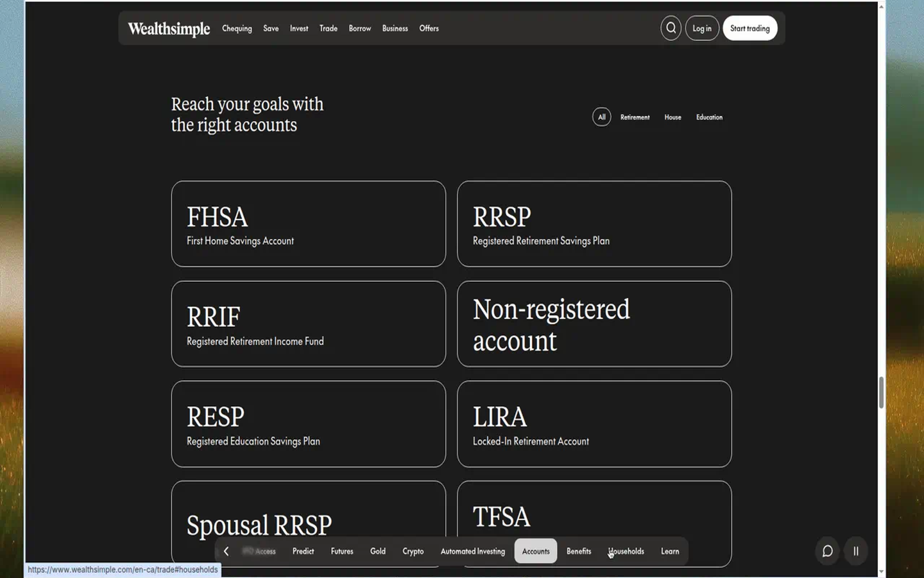
Task: Click the scrollbar up arrow
Action: pyautogui.click(x=881, y=6)
